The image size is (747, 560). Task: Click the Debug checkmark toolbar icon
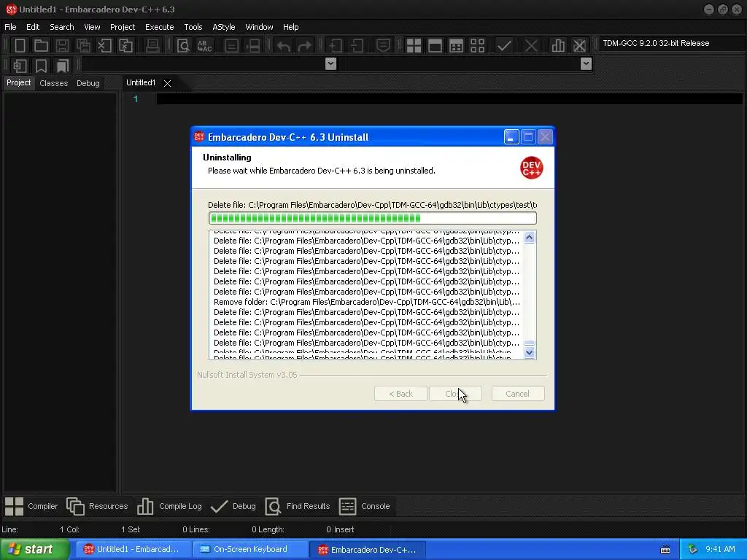point(504,46)
